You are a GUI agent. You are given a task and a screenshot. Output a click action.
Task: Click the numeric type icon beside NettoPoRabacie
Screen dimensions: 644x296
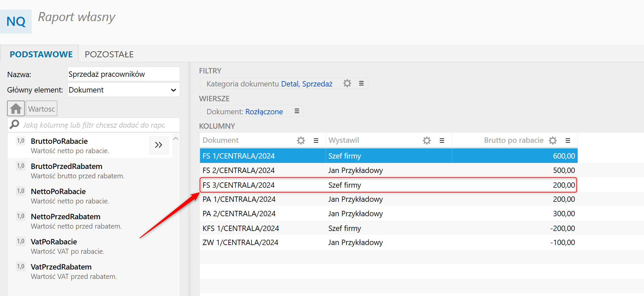click(x=21, y=191)
